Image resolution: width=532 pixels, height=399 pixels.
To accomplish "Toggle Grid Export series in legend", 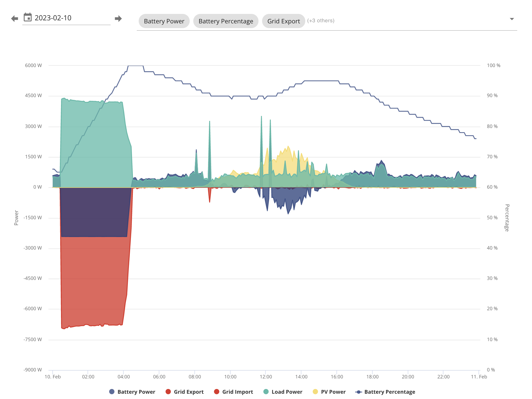I will coord(184,392).
